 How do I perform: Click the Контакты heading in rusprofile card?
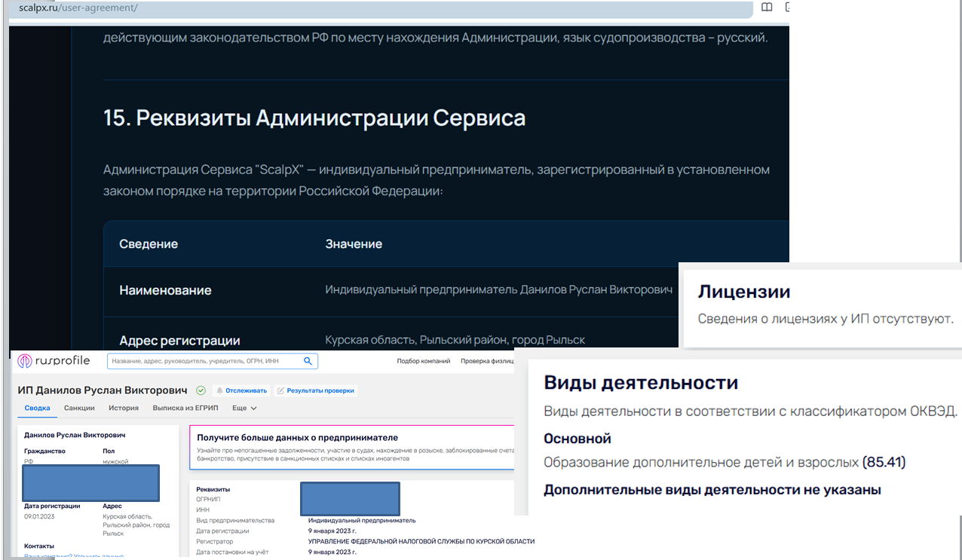point(39,546)
